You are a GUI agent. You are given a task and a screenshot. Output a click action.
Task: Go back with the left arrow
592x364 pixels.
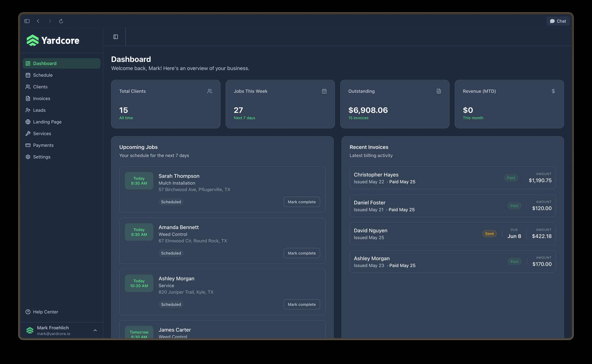38,21
